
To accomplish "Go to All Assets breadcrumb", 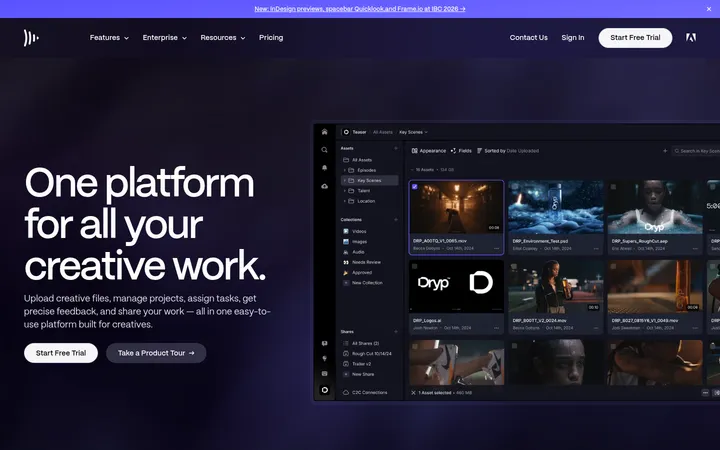I will click(x=382, y=132).
